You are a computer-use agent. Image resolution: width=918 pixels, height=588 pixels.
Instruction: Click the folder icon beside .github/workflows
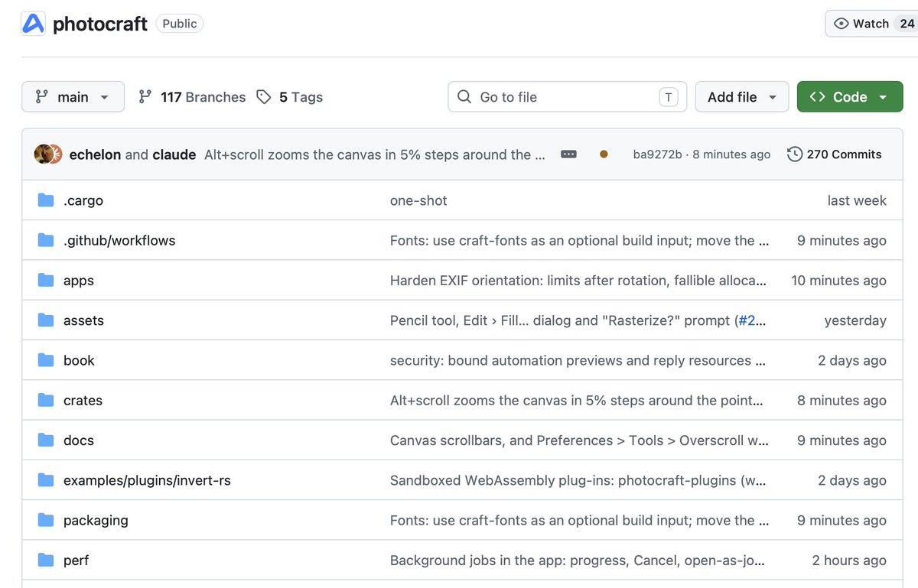click(x=46, y=240)
